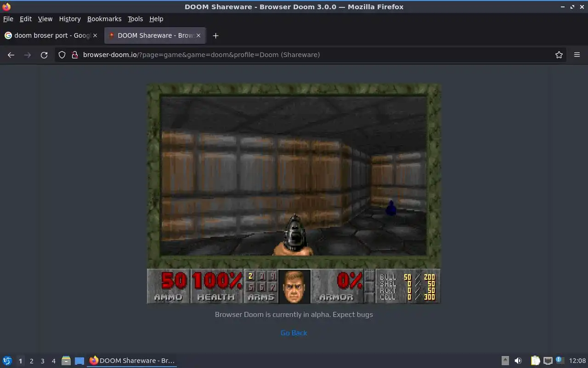Click the BULL 50 / 200 ammo row
Screen dimensions: 588x368
407,277
